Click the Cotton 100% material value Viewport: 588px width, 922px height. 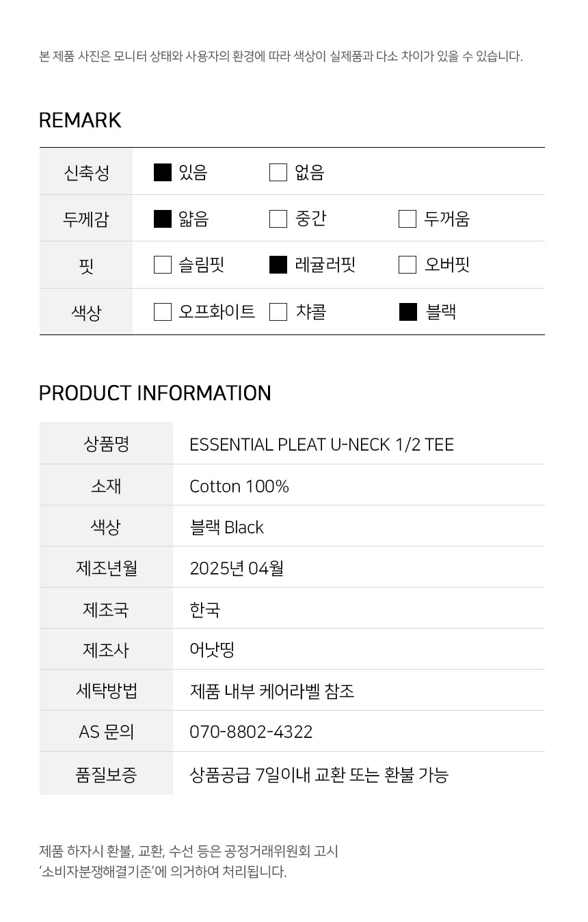pos(239,486)
